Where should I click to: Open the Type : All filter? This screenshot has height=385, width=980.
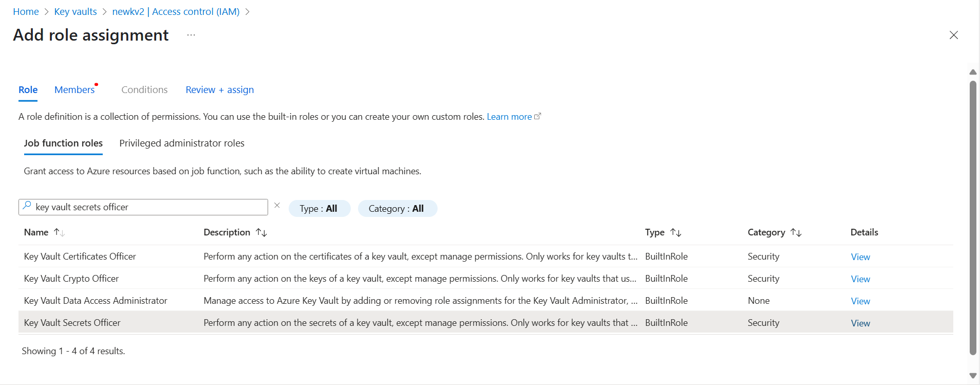(x=319, y=208)
